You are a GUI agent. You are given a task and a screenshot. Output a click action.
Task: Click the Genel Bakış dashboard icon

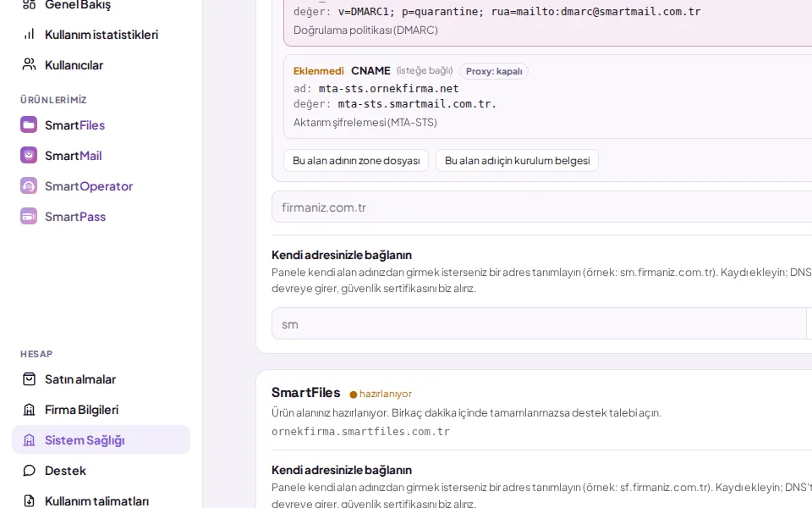[x=29, y=4]
